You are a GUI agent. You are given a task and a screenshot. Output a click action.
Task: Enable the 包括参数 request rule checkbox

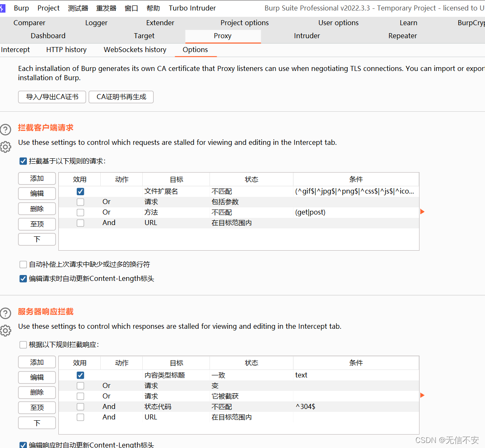81,202
